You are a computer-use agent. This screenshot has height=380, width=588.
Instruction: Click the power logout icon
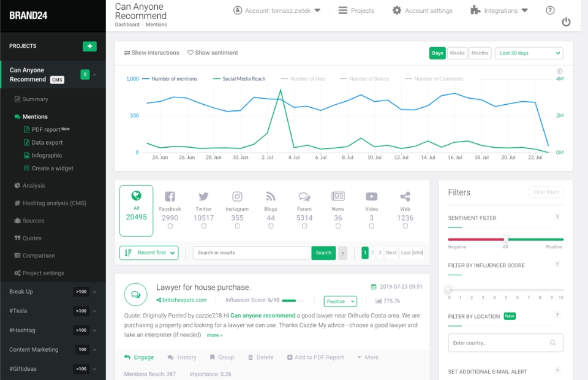click(x=566, y=22)
